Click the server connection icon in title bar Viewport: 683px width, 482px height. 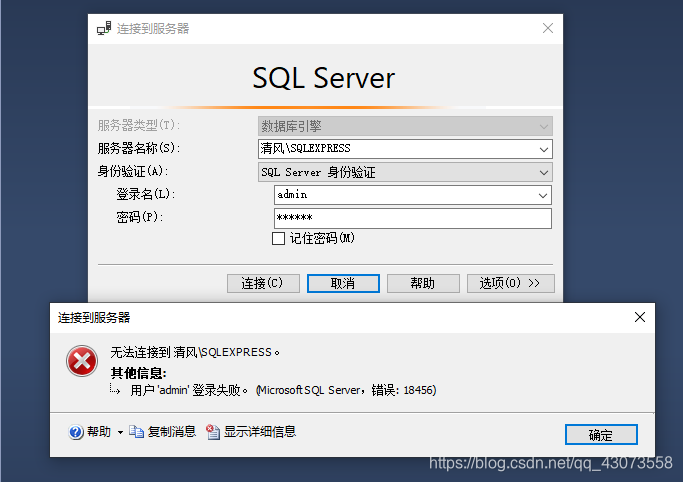(104, 29)
